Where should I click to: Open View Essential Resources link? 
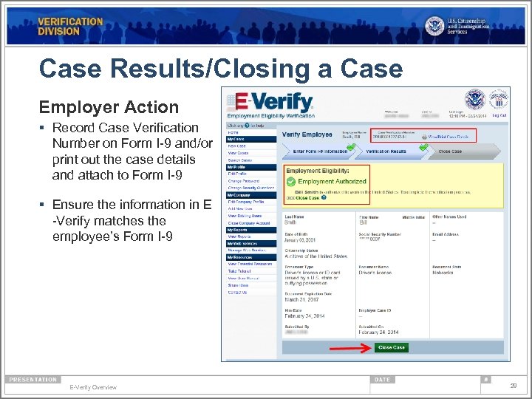tap(250, 264)
